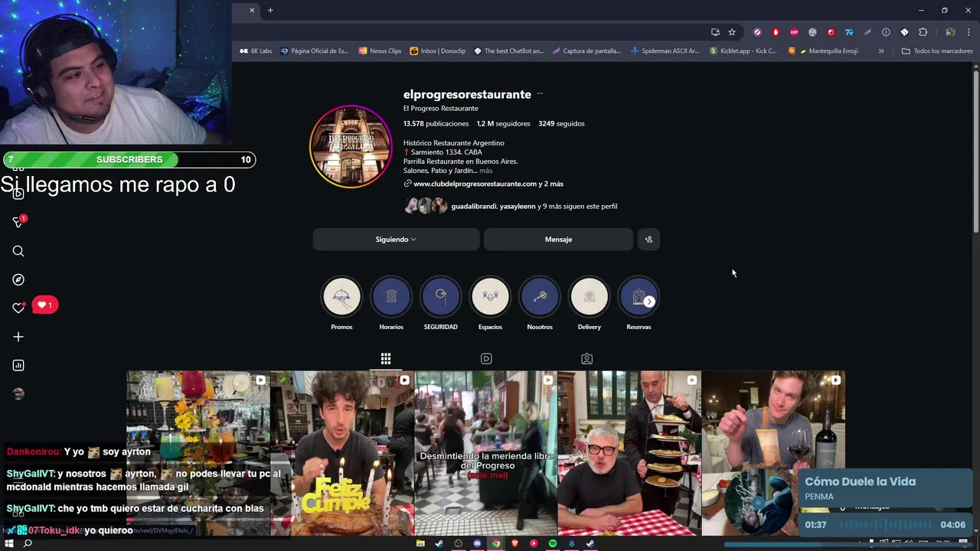Image resolution: width=980 pixels, height=551 pixels.
Task: Open the SEGURIDAD story highlight
Action: click(x=440, y=297)
